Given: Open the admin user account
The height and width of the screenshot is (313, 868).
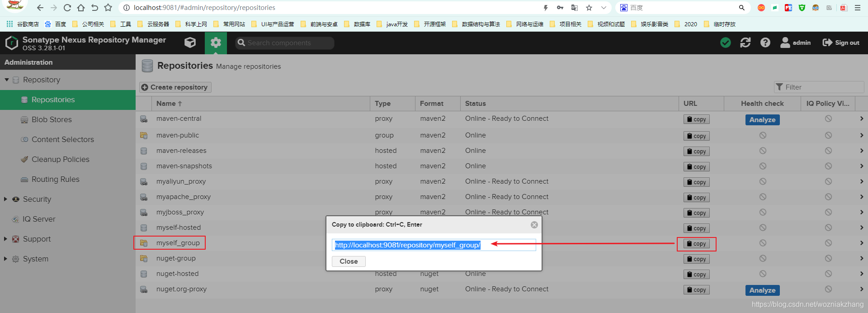Looking at the screenshot, I should point(796,43).
